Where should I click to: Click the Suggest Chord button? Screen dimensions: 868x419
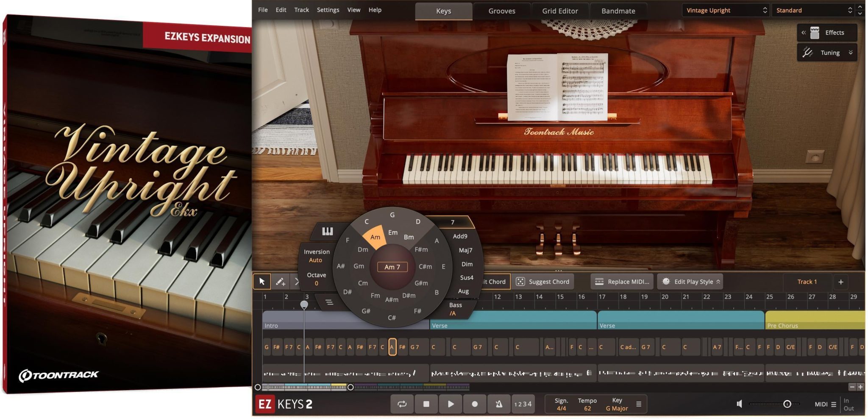[x=542, y=282]
